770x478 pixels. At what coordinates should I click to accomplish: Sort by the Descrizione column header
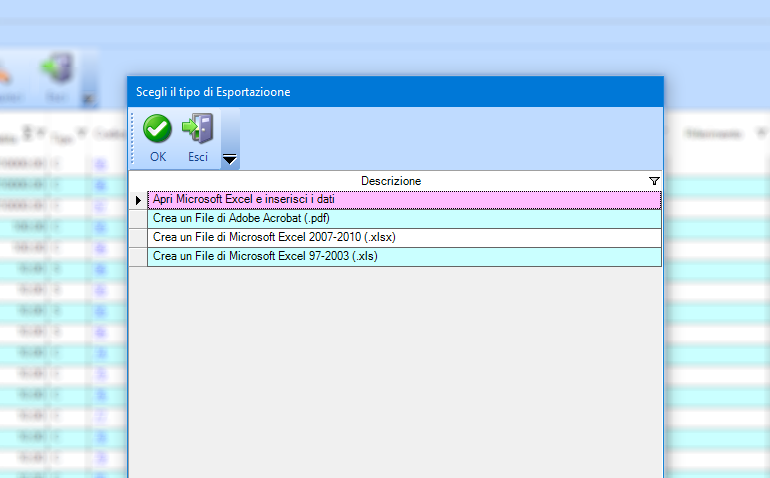coord(390,181)
